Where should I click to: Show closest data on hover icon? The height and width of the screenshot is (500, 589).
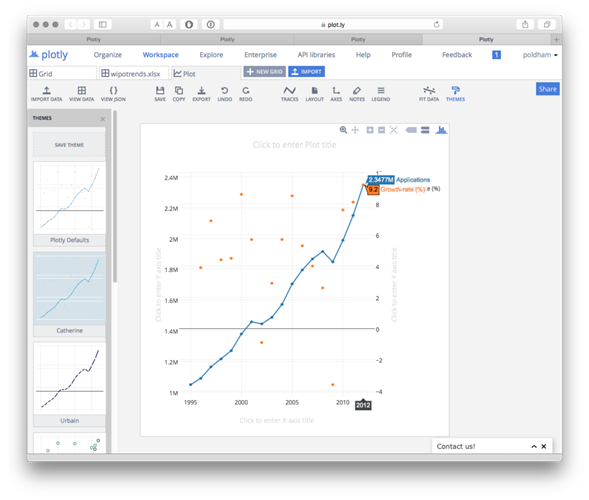pos(411,130)
